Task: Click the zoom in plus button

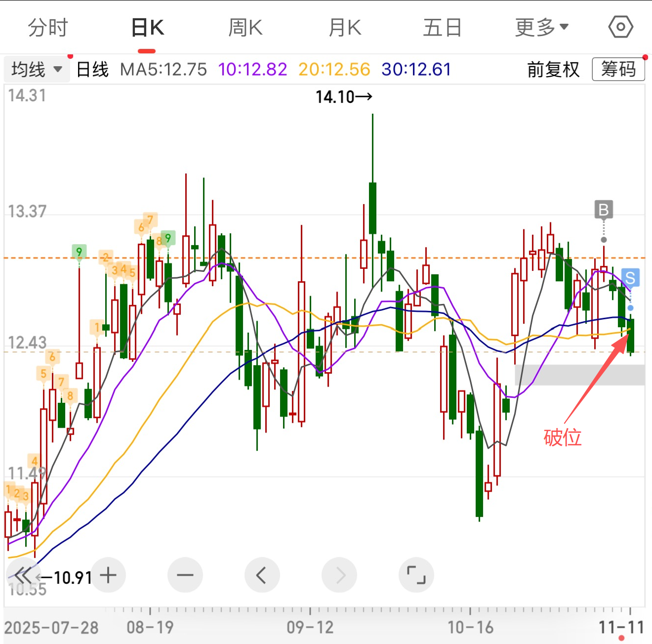Action: [108, 575]
